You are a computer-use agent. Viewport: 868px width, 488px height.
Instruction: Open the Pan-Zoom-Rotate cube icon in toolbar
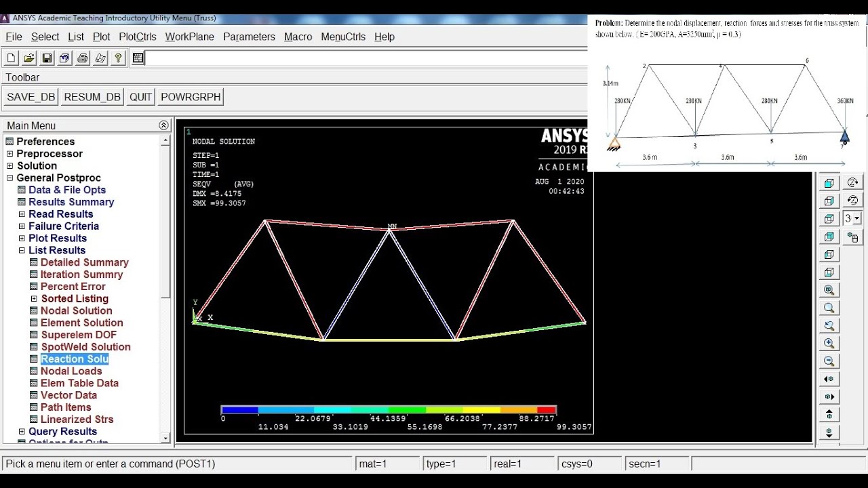(64, 58)
